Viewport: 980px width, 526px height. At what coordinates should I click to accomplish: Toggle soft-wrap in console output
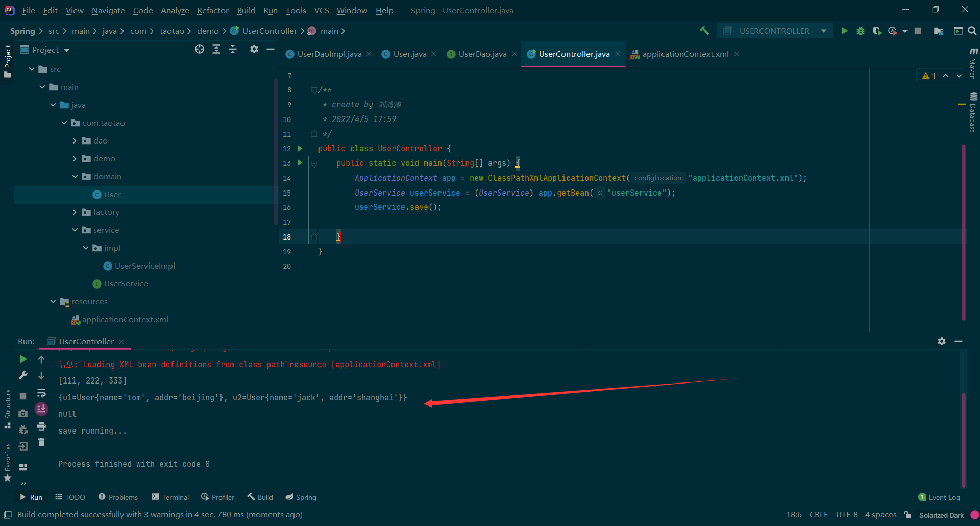click(x=41, y=393)
